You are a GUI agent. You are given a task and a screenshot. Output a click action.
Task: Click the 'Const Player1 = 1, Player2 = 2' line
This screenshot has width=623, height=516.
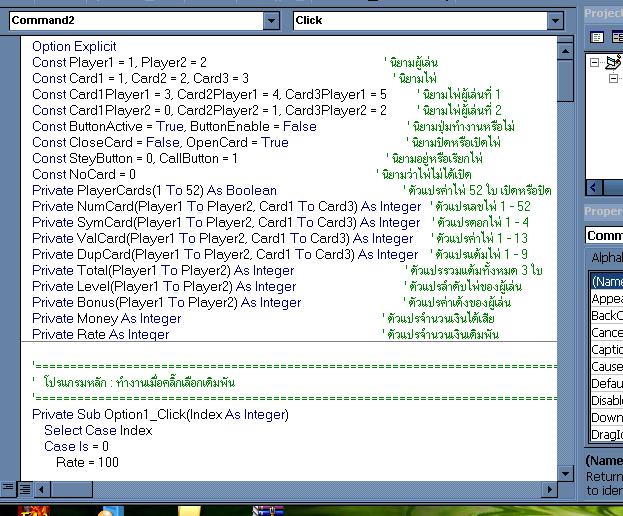[119, 62]
